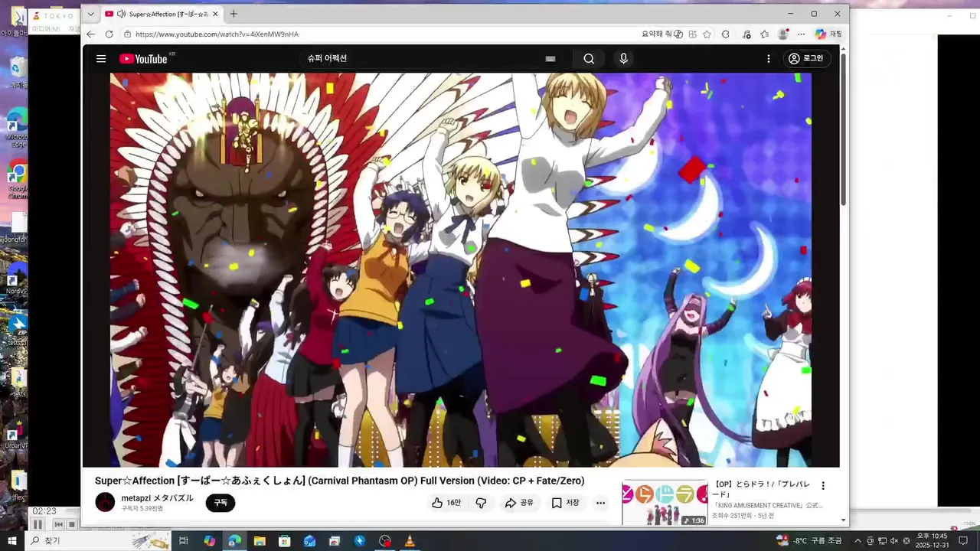Open the tab actions dropdown arrow
The image size is (980, 551).
[90, 14]
